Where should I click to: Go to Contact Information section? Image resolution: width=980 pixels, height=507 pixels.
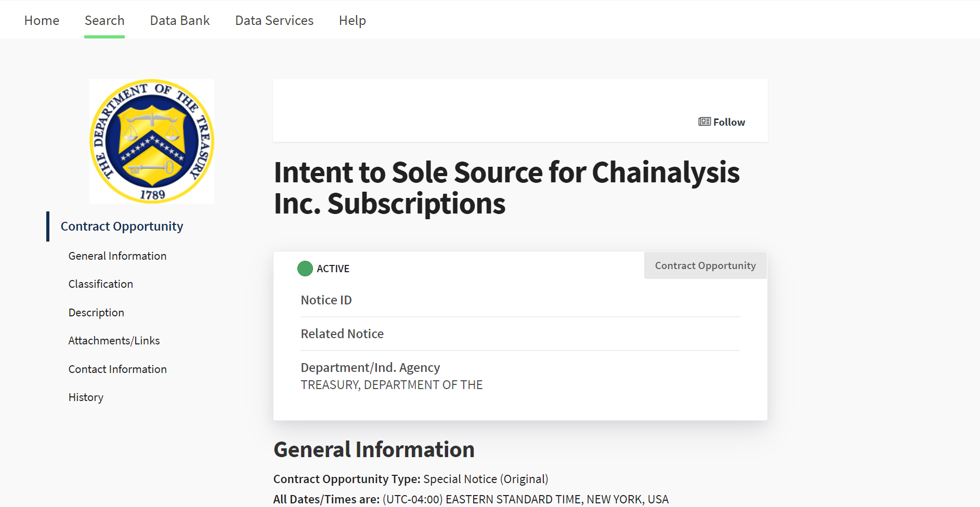(117, 369)
